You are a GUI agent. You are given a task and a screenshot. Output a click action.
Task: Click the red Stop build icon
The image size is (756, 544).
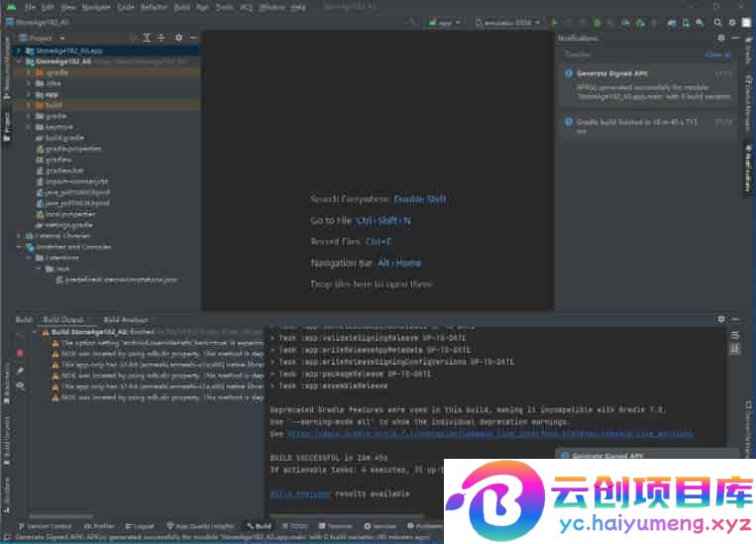pos(20,352)
